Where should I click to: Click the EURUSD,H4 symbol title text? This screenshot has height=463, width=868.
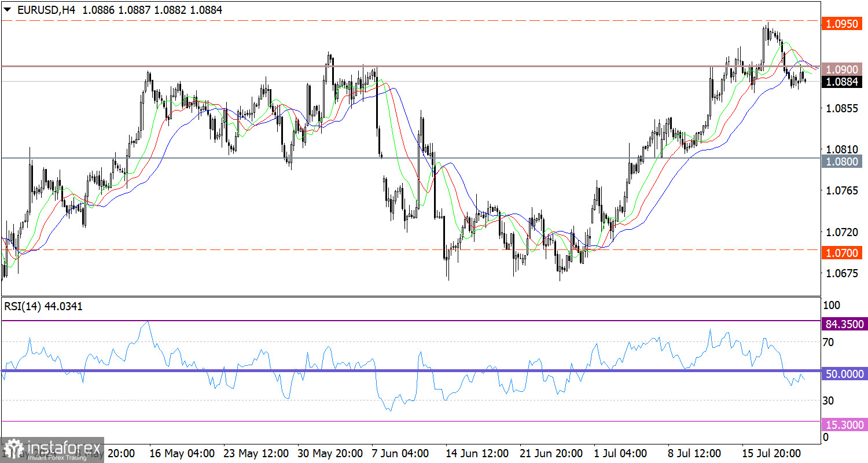tap(46, 10)
